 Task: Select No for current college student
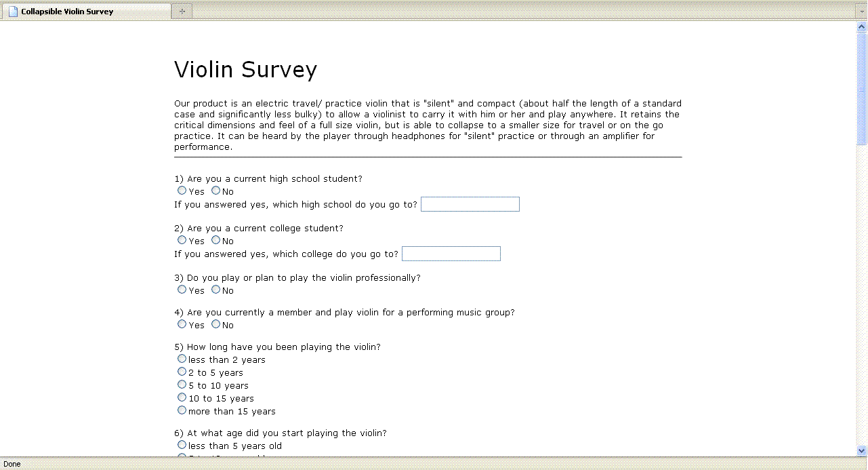[215, 239]
